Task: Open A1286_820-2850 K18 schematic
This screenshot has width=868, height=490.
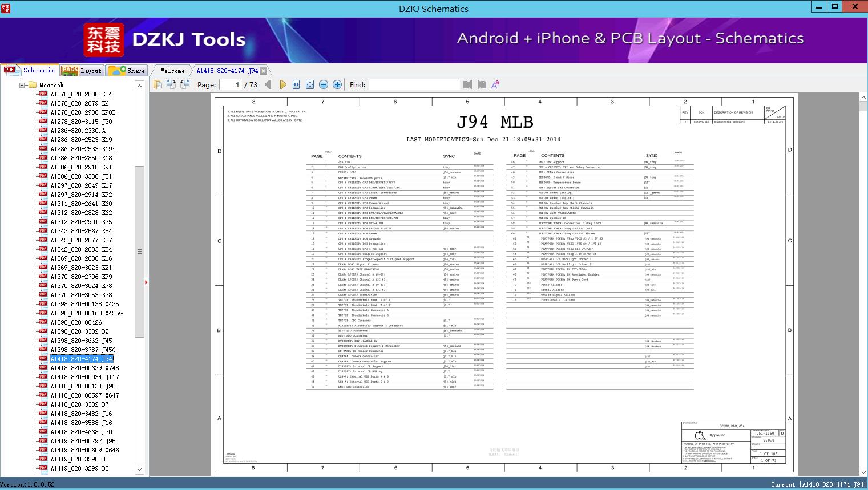Action: [x=81, y=158]
